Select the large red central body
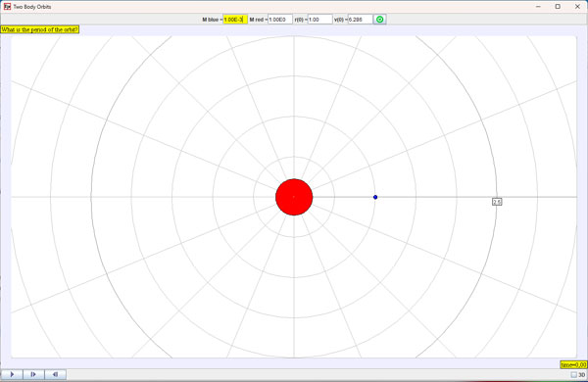Screen dimensions: 588x382 tap(294, 197)
